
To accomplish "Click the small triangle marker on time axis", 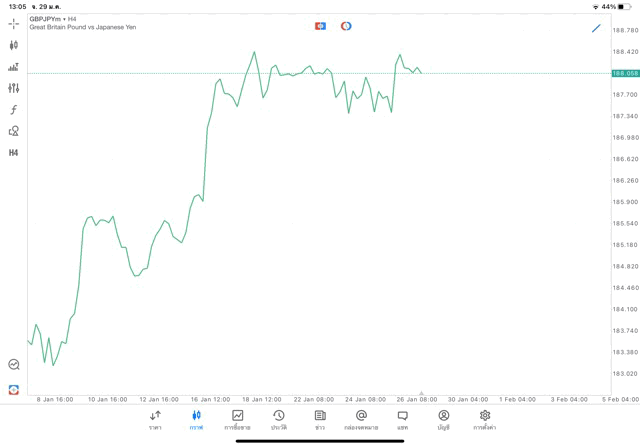I will pyautogui.click(x=421, y=393).
